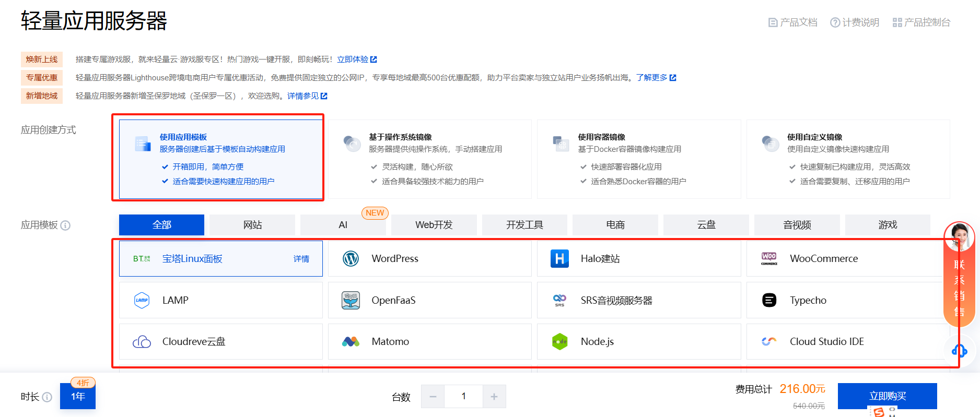Choose the Matomo template label

[390, 342]
